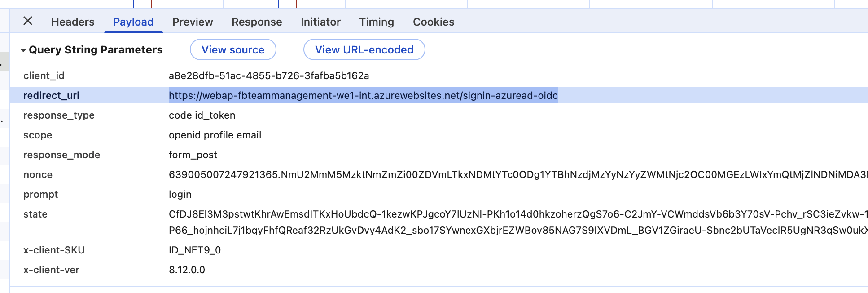Open the Headers tab
Image resolution: width=868 pixels, height=293 pixels.
coord(73,22)
